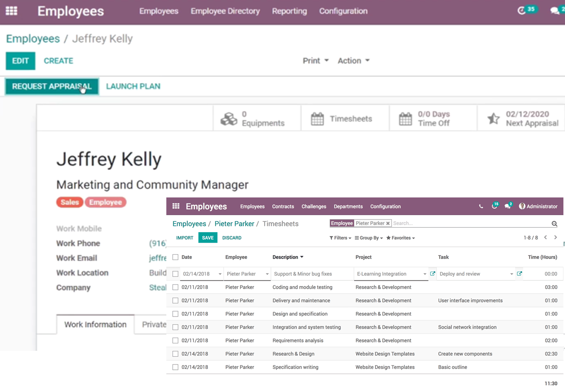Check the 02/14/2018 editable row checkbox
The image size is (565, 392).
point(175,274)
